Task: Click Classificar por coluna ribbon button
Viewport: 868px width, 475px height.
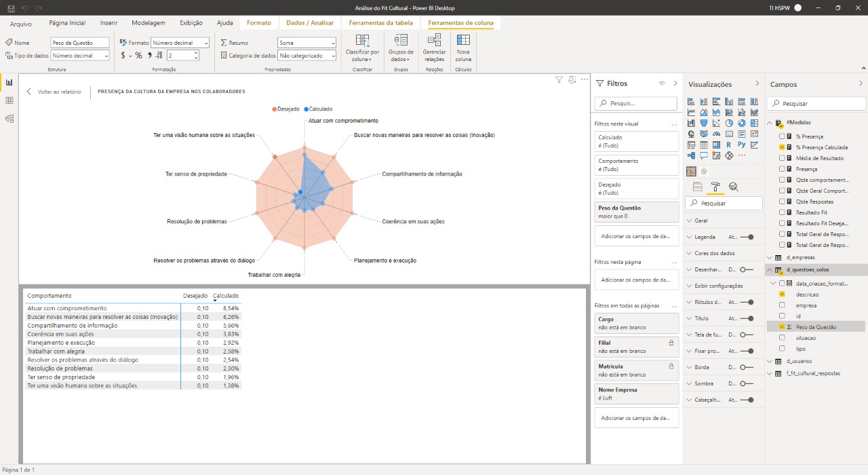Action: click(x=362, y=47)
